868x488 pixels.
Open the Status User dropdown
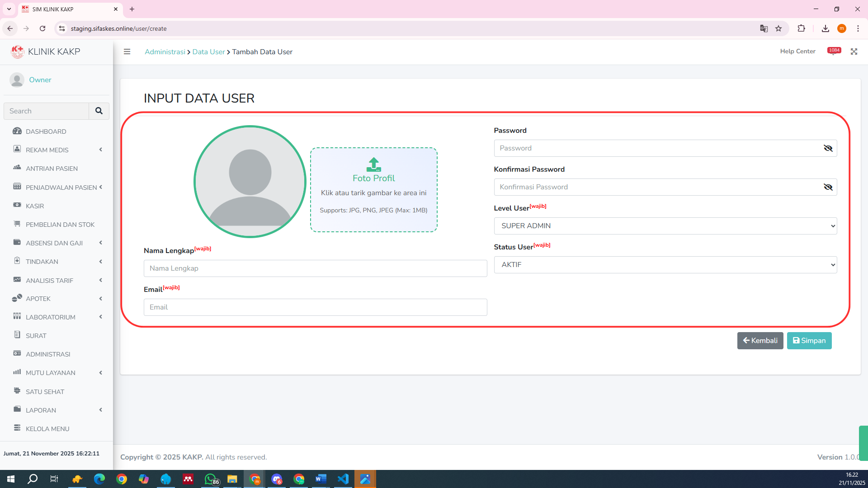click(665, 265)
